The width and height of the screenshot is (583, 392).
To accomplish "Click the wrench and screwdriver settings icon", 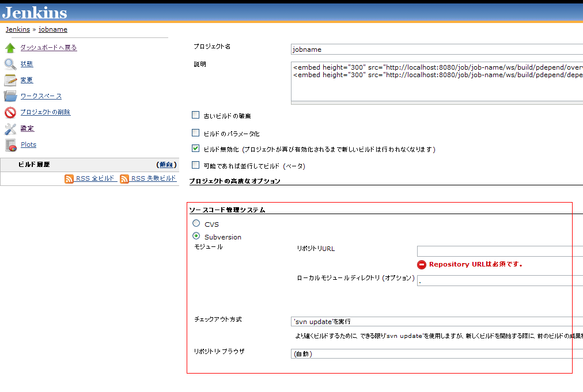I will pyautogui.click(x=10, y=128).
